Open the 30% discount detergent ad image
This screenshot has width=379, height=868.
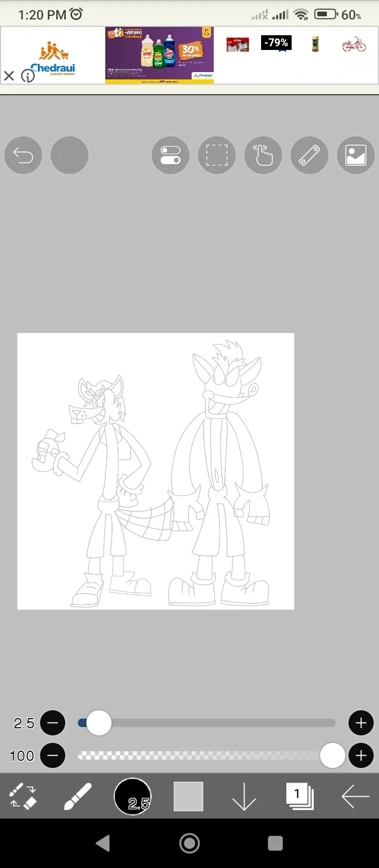click(x=159, y=55)
